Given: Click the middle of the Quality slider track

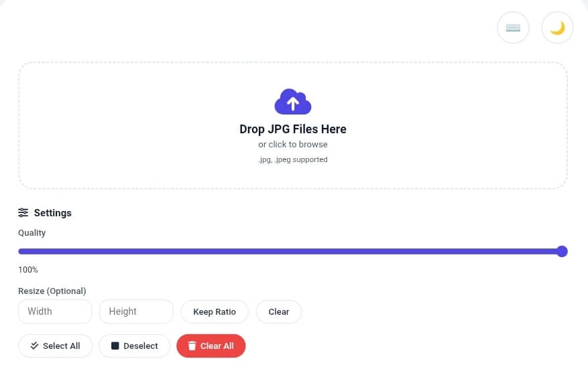Looking at the screenshot, I should [293, 251].
